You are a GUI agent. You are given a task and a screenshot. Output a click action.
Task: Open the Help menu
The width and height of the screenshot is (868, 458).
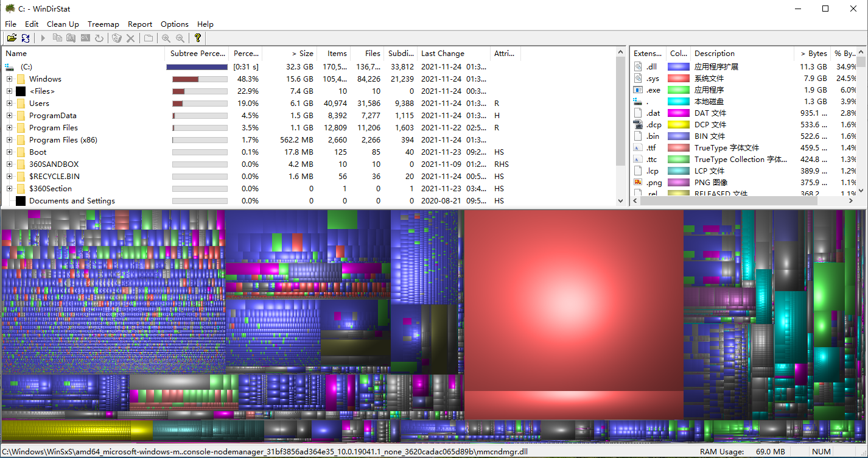(205, 24)
